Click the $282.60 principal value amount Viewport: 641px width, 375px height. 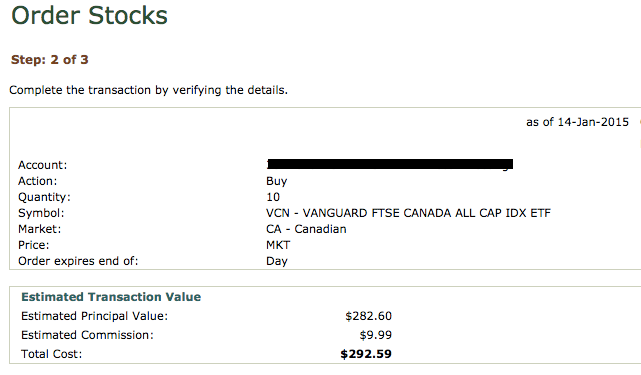[x=368, y=316]
